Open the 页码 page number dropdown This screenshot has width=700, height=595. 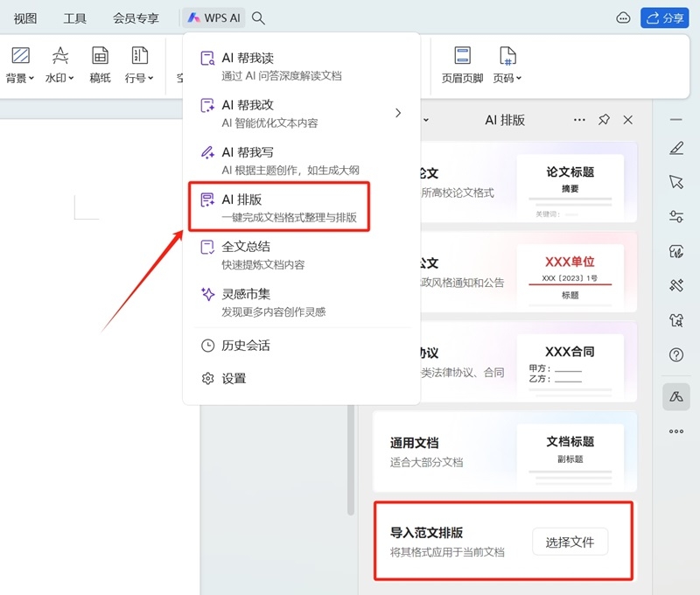[x=507, y=65]
